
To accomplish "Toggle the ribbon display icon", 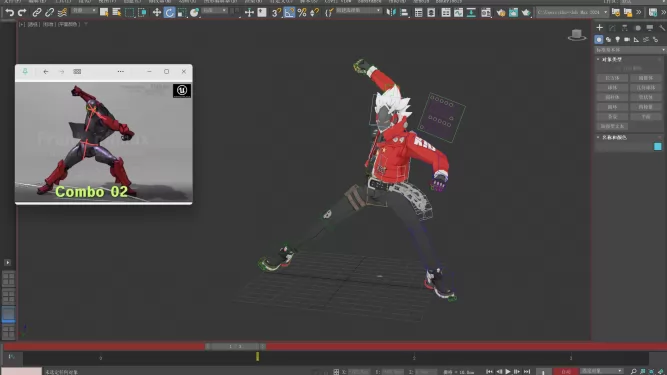I will [x=446, y=12].
